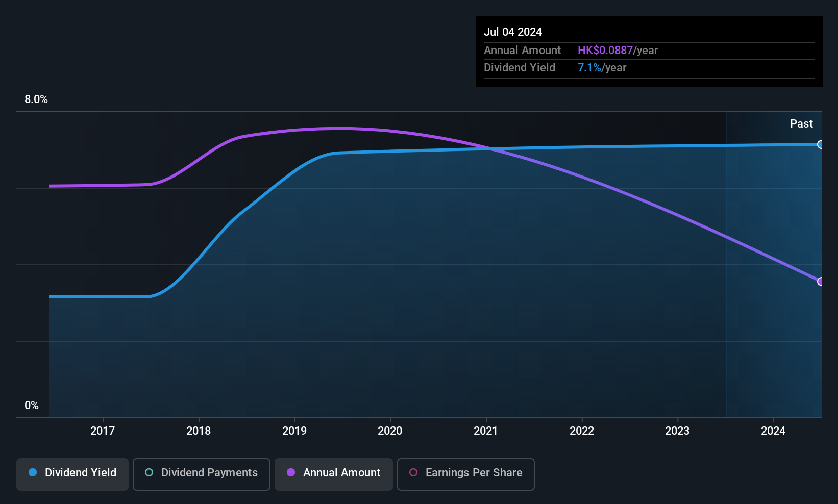The height and width of the screenshot is (504, 838).
Task: Click the 2022 x-axis label
Action: point(582,431)
